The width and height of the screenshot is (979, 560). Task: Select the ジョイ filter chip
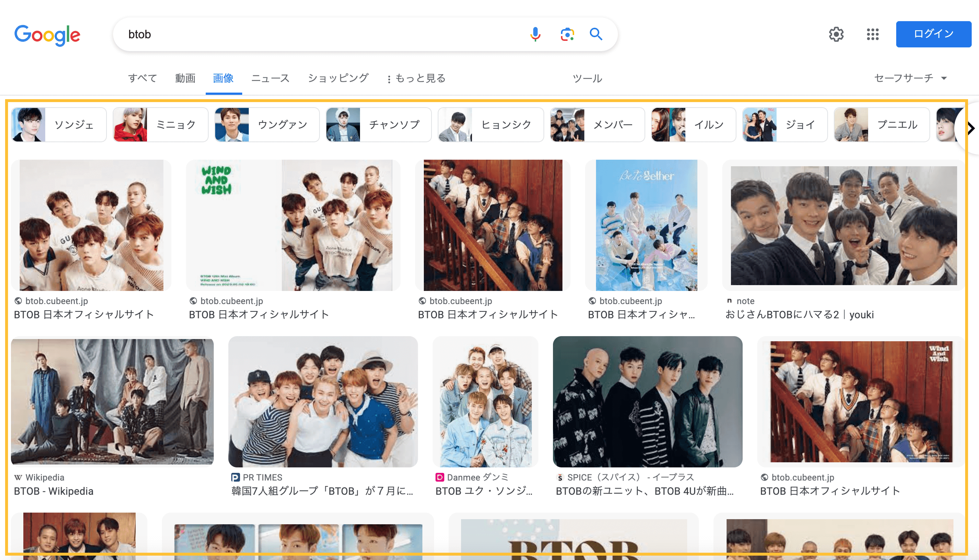[785, 125]
